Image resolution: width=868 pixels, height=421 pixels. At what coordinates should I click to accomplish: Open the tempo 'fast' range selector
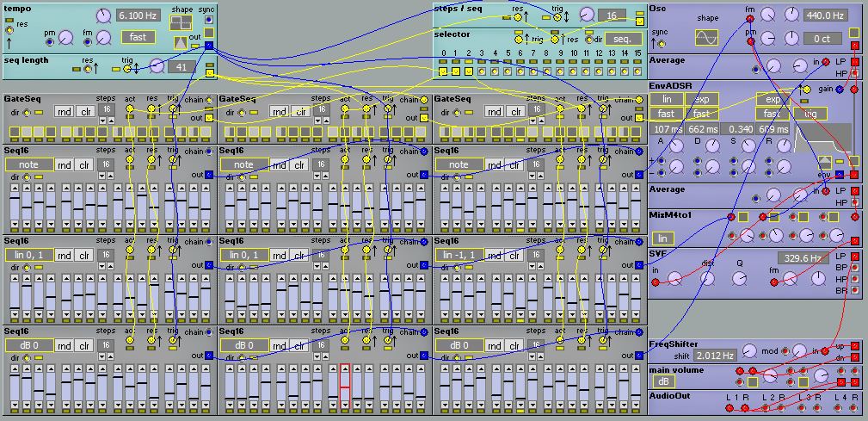click(139, 37)
